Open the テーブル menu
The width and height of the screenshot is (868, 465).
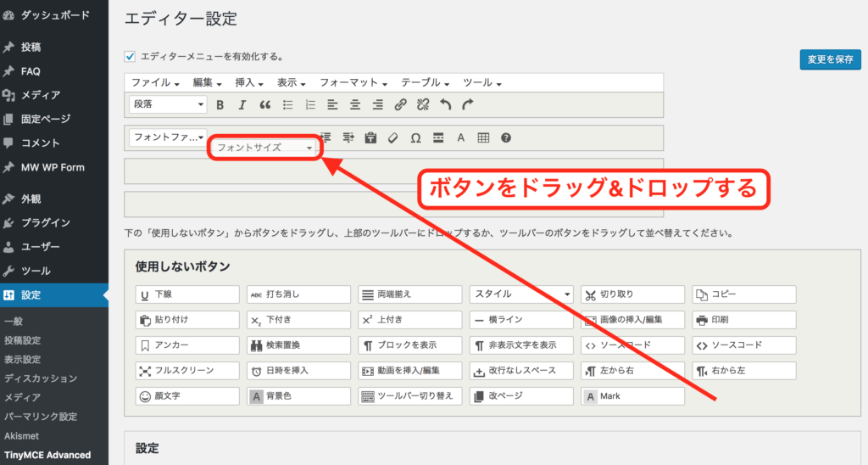(x=426, y=83)
